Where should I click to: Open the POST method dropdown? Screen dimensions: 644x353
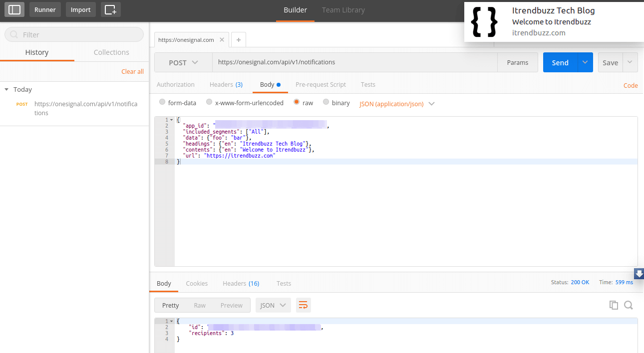click(x=183, y=62)
